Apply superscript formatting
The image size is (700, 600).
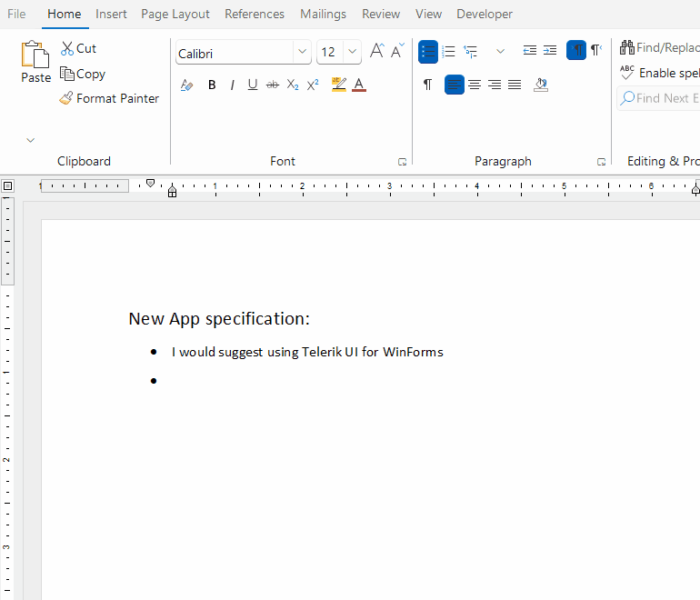tap(313, 85)
